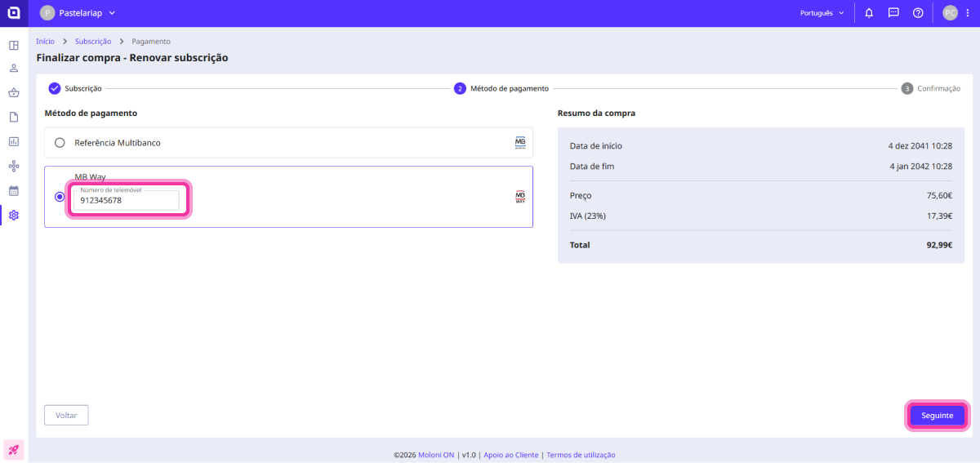Expand the Pastelariap company dropdown

tap(78, 13)
